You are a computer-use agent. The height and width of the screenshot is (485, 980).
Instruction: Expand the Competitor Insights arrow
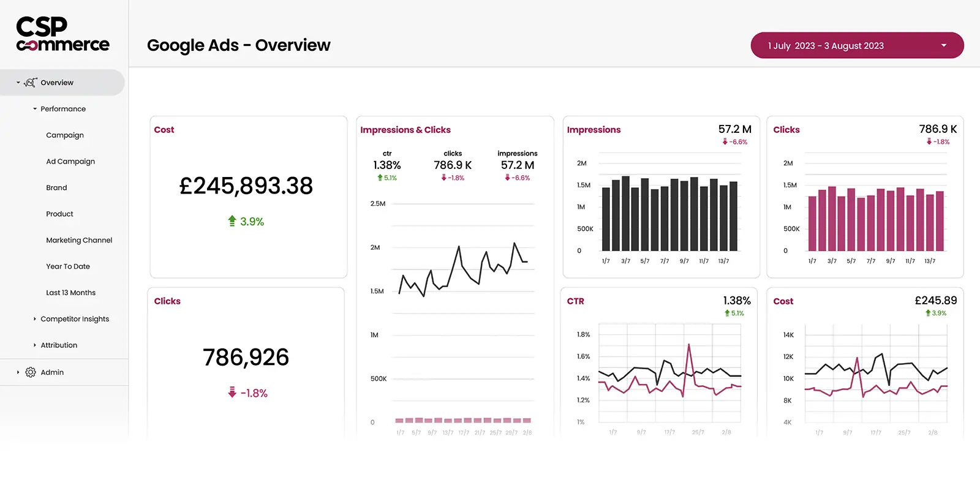35,319
